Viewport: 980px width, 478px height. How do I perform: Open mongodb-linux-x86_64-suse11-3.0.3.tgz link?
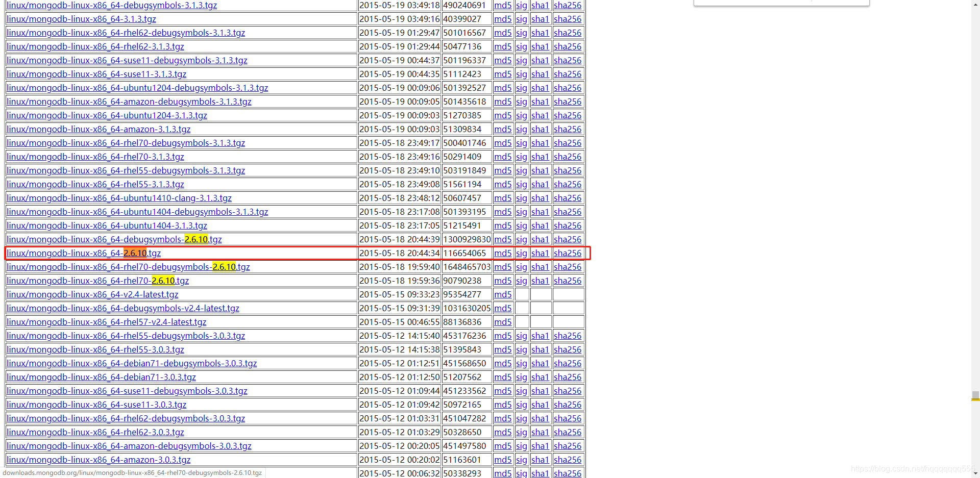(x=96, y=405)
